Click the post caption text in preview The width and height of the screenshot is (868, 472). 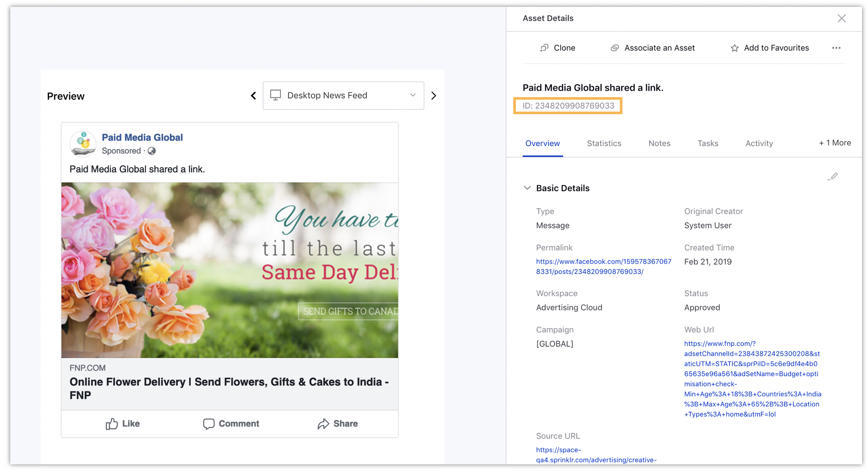pyautogui.click(x=137, y=169)
